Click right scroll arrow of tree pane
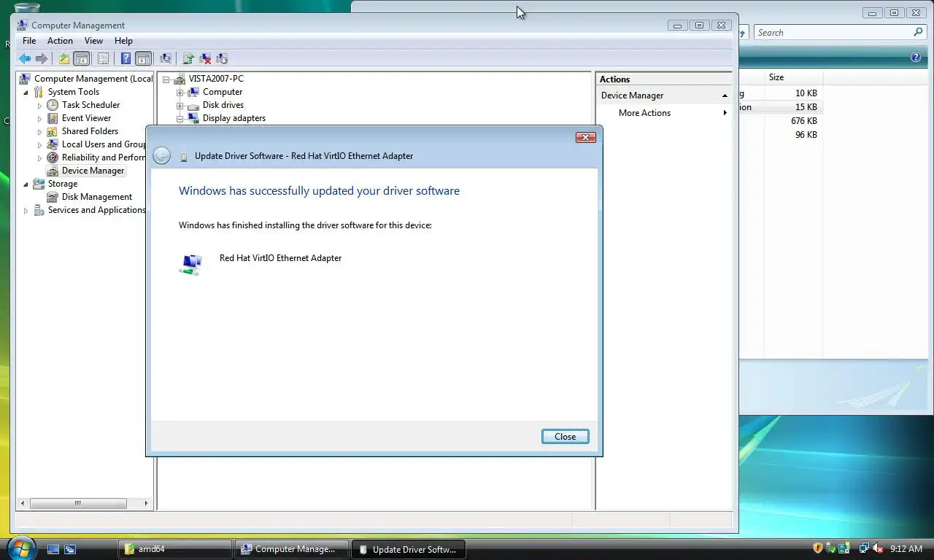Viewport: 934px width, 560px height. 146,503
